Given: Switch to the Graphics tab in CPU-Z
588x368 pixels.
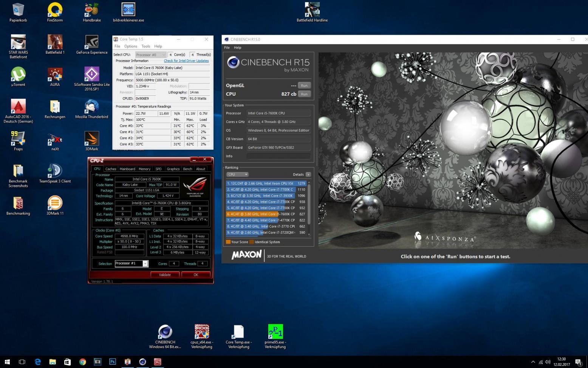Looking at the screenshot, I should click(x=173, y=169).
